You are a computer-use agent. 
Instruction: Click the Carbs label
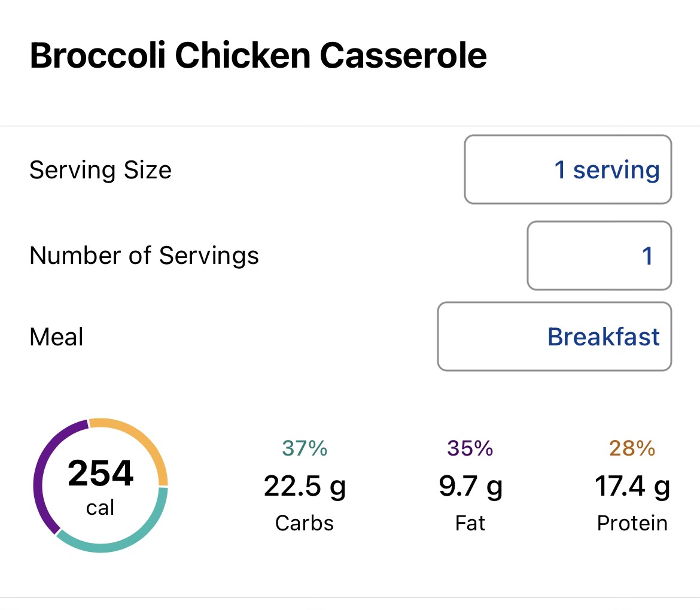point(305,523)
